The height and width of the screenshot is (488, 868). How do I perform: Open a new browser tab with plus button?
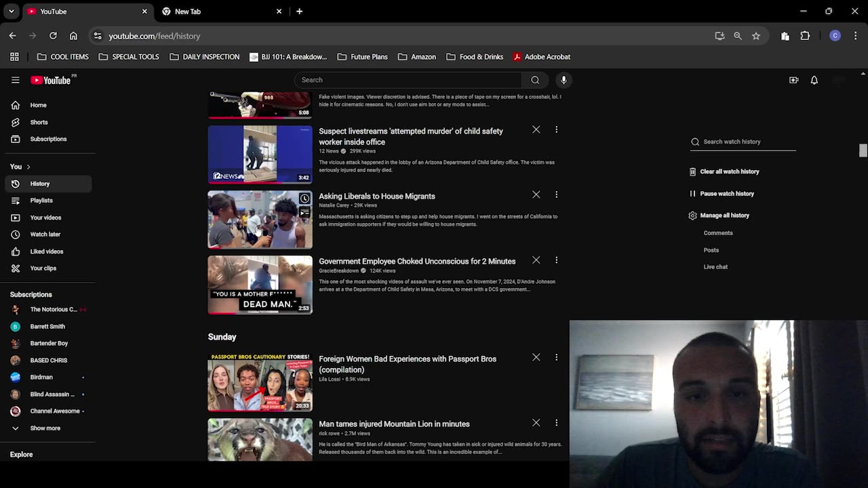299,12
